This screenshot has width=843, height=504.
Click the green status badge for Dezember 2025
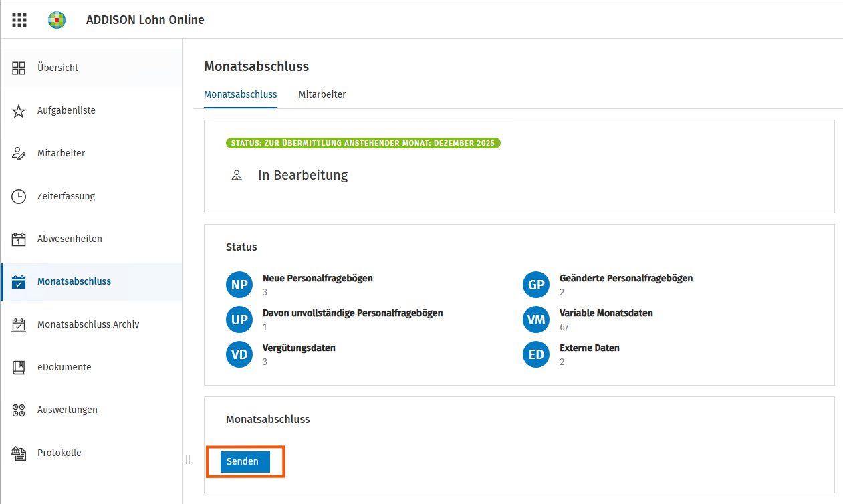point(363,143)
